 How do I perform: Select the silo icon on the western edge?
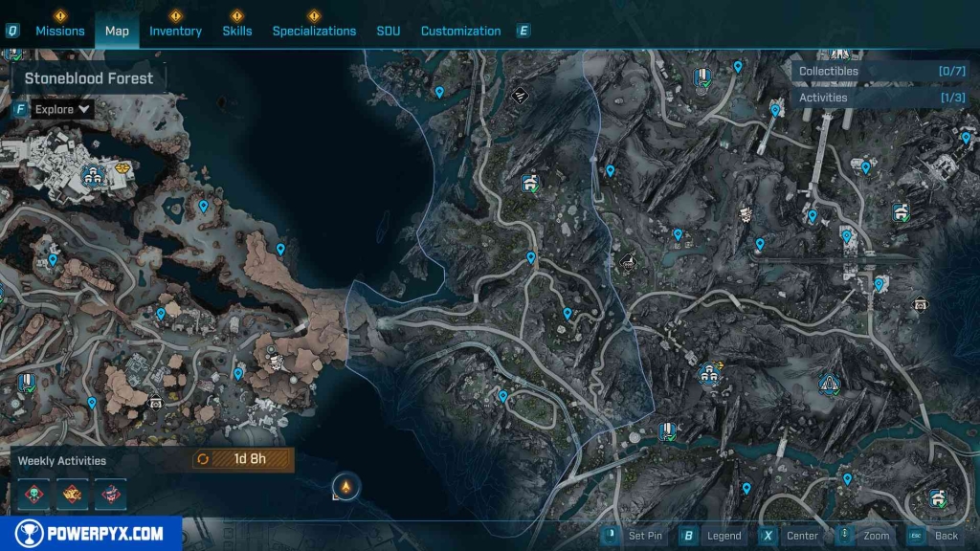(26, 382)
